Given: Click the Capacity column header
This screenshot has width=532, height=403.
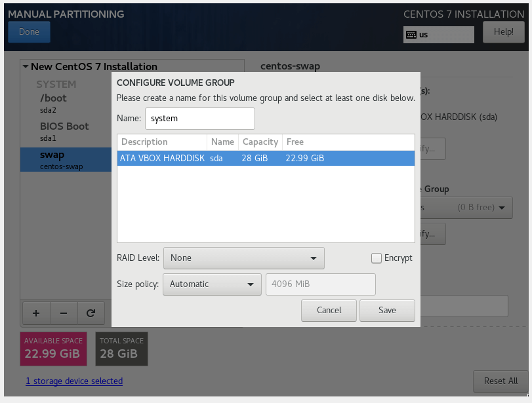Looking at the screenshot, I should (x=260, y=142).
